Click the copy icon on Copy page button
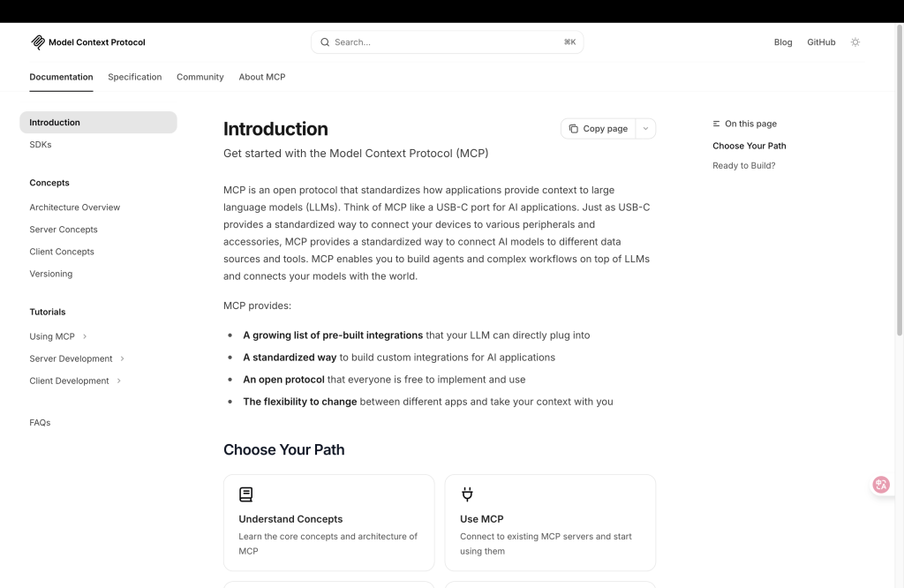The width and height of the screenshot is (904, 588). (573, 129)
